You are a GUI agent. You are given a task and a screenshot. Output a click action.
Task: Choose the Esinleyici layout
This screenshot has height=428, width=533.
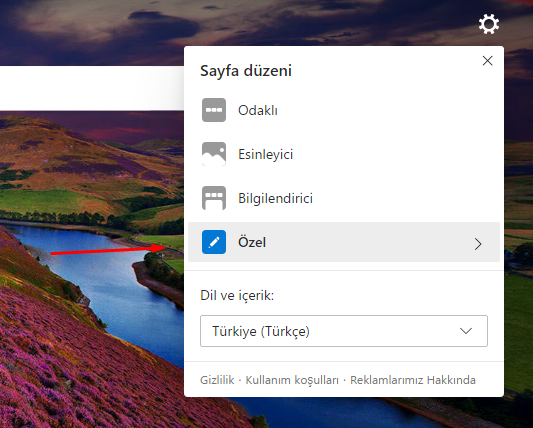[x=344, y=154]
